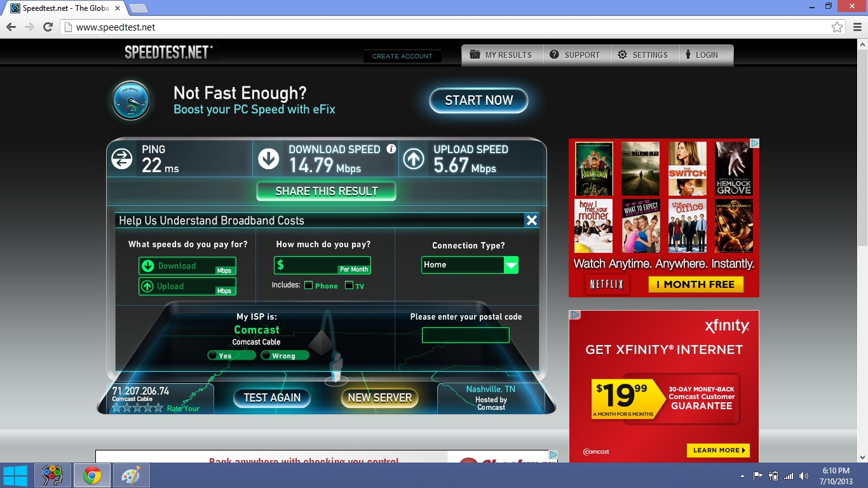Click the taskbar clock 6:10 PM

[836, 471]
